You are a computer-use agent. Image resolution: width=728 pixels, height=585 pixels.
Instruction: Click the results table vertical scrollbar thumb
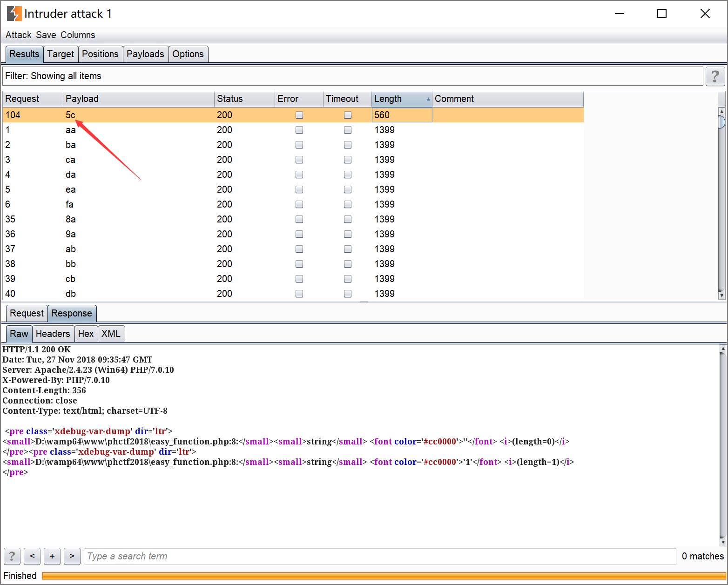721,122
